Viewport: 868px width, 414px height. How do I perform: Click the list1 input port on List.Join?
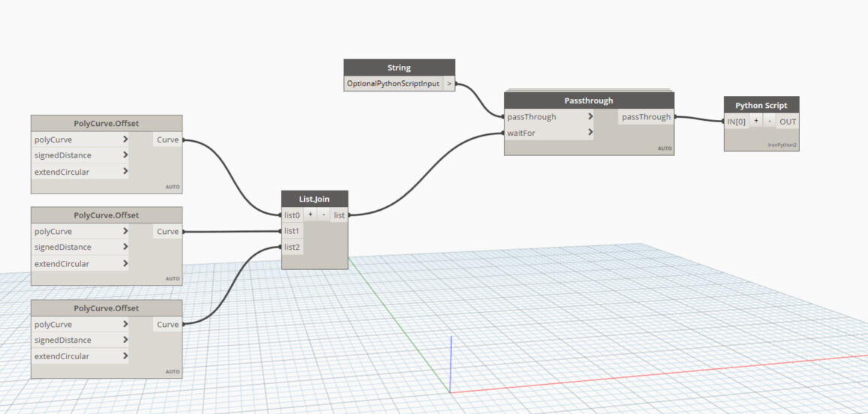click(292, 231)
